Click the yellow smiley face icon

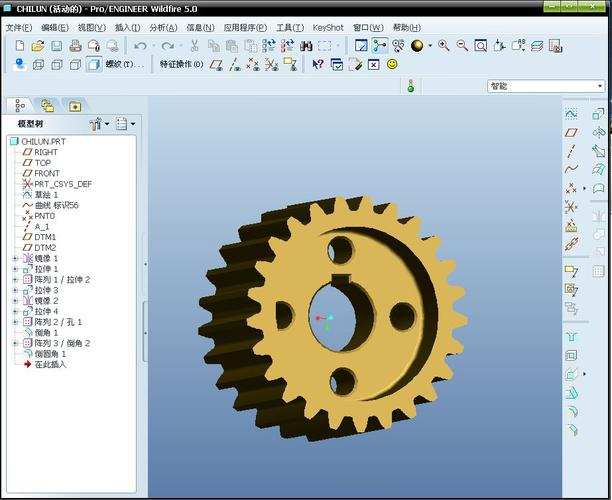pyautogui.click(x=392, y=64)
